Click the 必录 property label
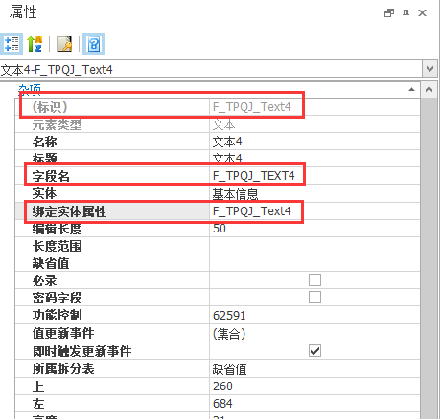The image size is (442, 420). (x=45, y=281)
